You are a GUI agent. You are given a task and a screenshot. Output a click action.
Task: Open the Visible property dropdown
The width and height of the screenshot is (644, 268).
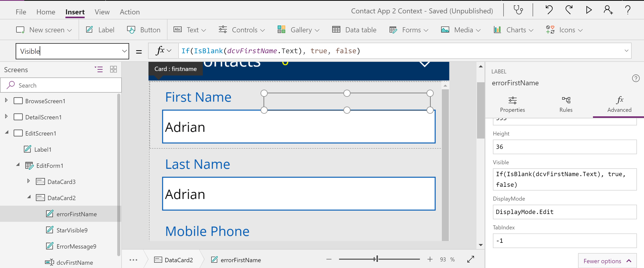[x=124, y=51]
